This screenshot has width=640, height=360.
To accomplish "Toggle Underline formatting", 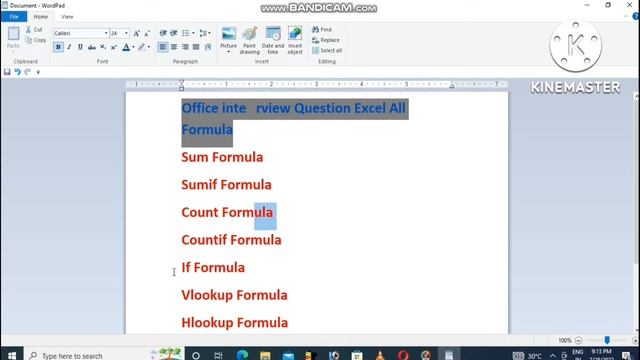I will coord(80,47).
